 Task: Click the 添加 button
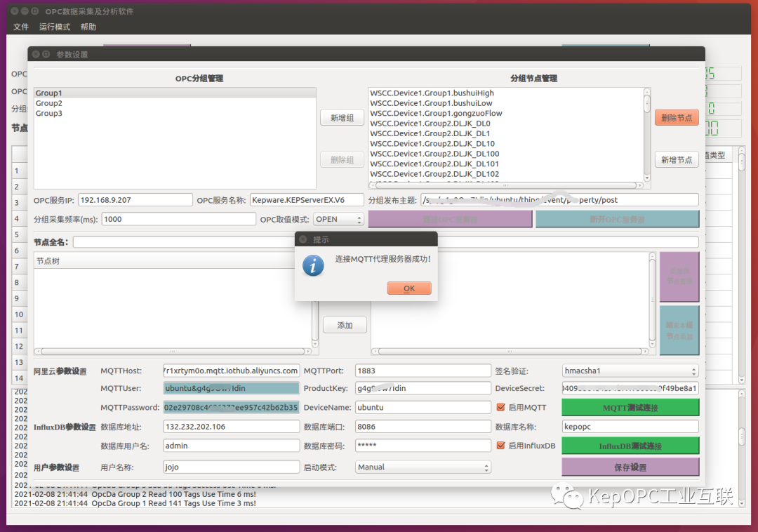pyautogui.click(x=345, y=326)
